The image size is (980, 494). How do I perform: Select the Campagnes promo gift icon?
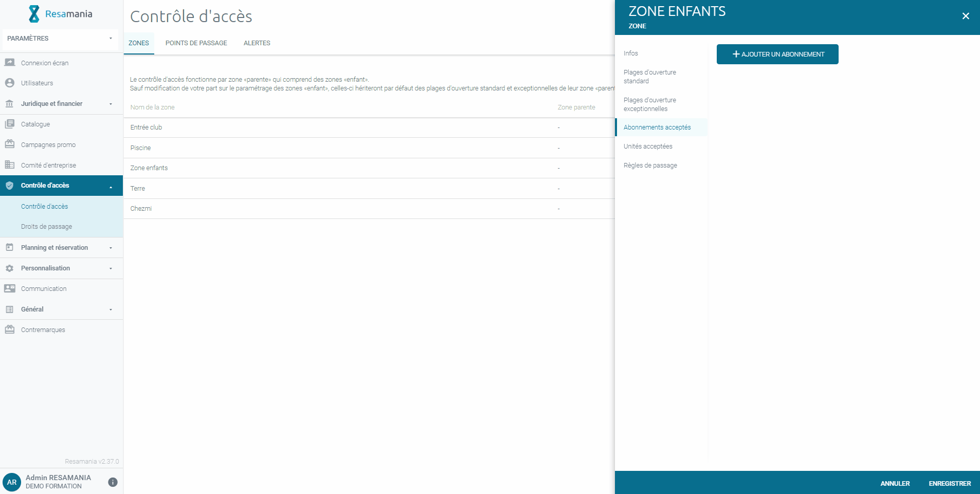point(9,144)
